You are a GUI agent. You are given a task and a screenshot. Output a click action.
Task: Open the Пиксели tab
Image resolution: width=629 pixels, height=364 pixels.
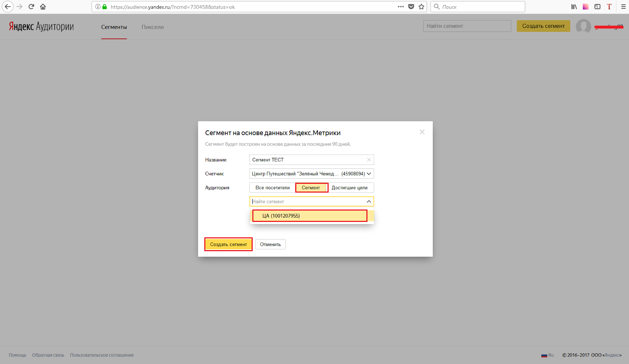click(x=153, y=27)
